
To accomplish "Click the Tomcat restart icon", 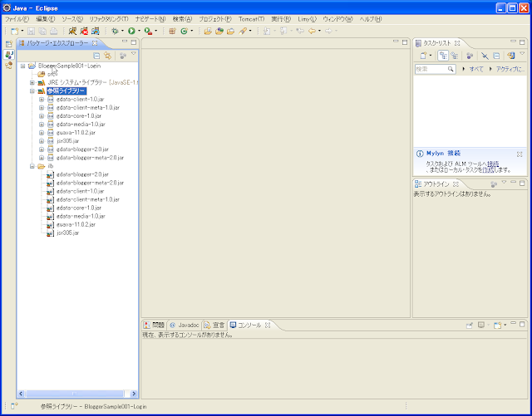I will 96,32.
